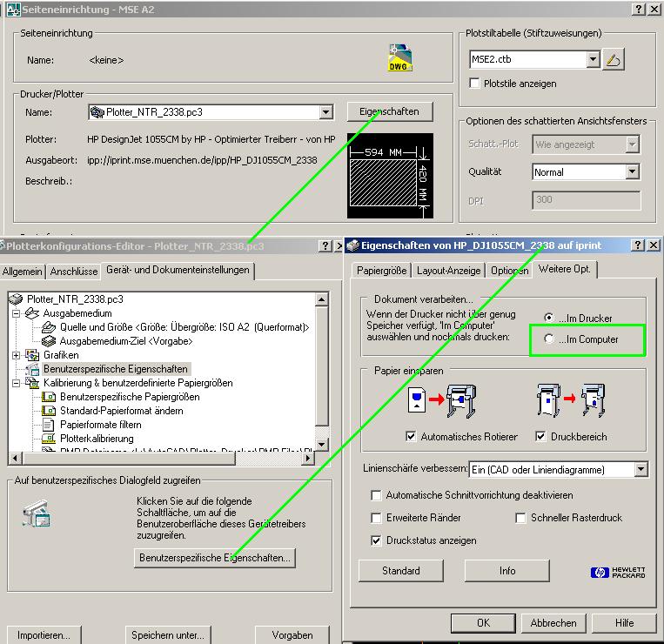Toggle the Druckbereich checkbox
Image resolution: width=664 pixels, height=644 pixels.
pos(540,437)
